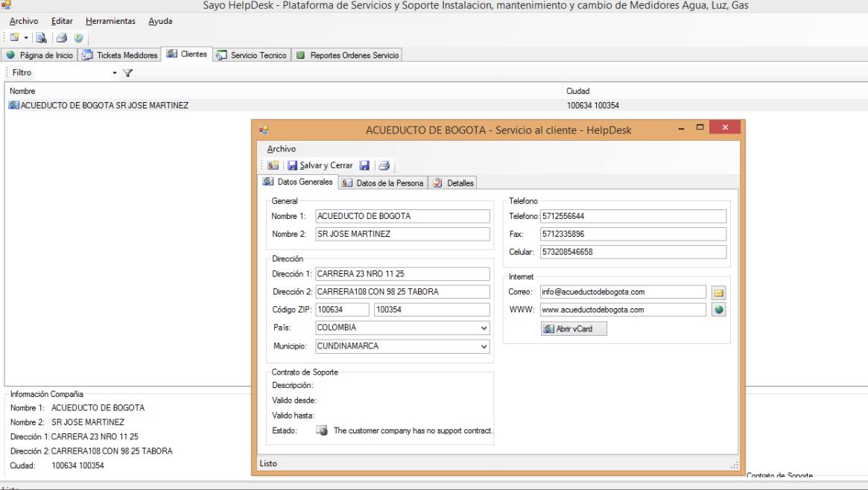Click the New item icon in main toolbar
Screen dimensions: 868x490
(14, 38)
